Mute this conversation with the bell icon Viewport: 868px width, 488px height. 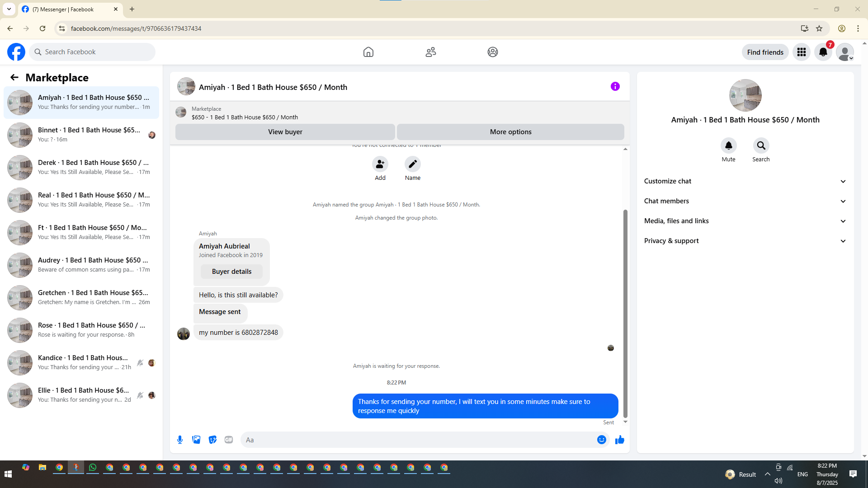(729, 145)
